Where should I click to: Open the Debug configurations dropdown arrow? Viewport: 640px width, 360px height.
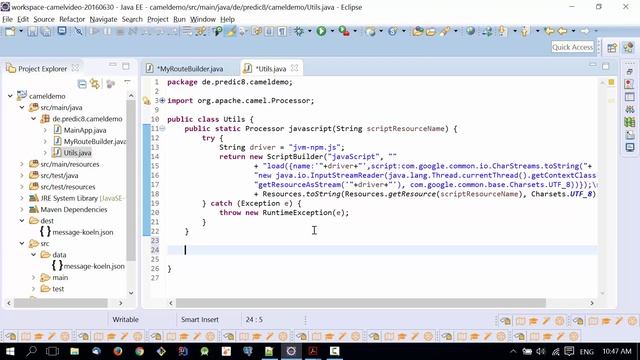pos(309,31)
